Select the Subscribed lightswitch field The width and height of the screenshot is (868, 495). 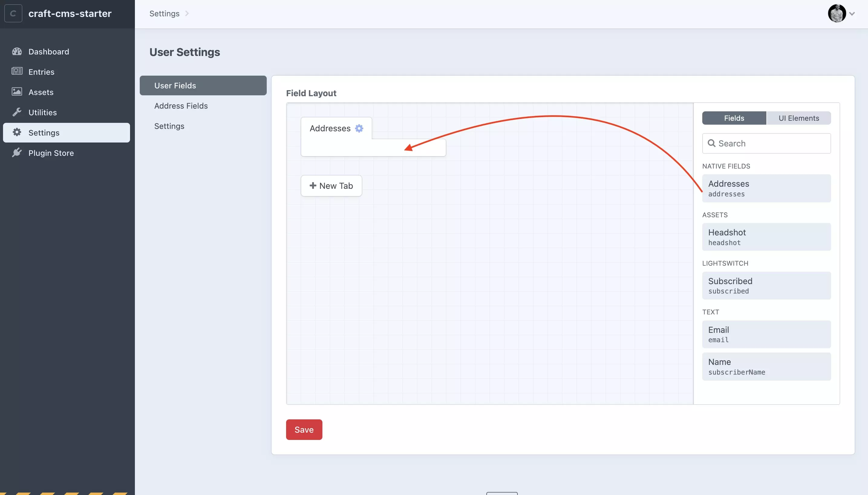coord(766,286)
